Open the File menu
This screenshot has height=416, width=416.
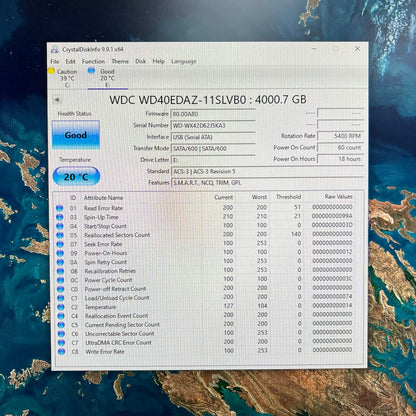pyautogui.click(x=55, y=62)
